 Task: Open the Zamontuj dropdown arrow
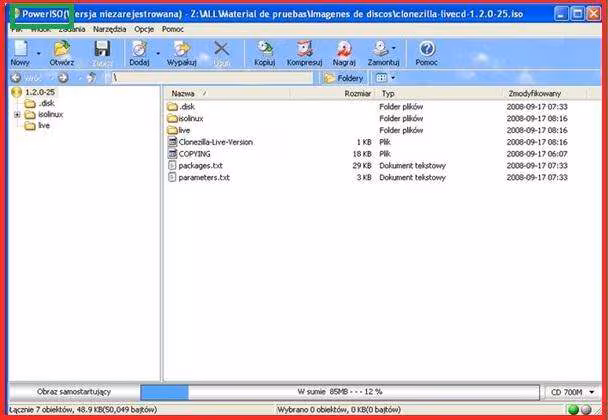pyautogui.click(x=394, y=48)
